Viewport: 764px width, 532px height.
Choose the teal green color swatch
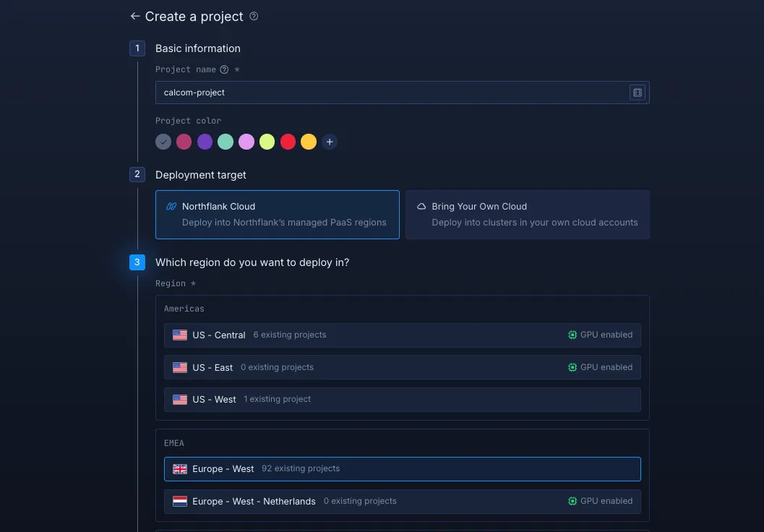[226, 142]
